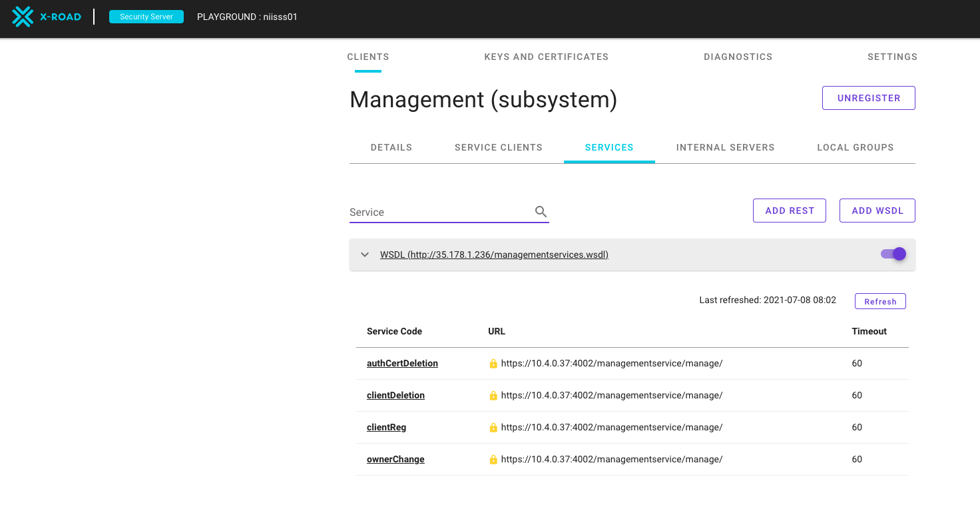Click the UNREGISTER button
Screen dimensions: 980x505
tap(868, 98)
